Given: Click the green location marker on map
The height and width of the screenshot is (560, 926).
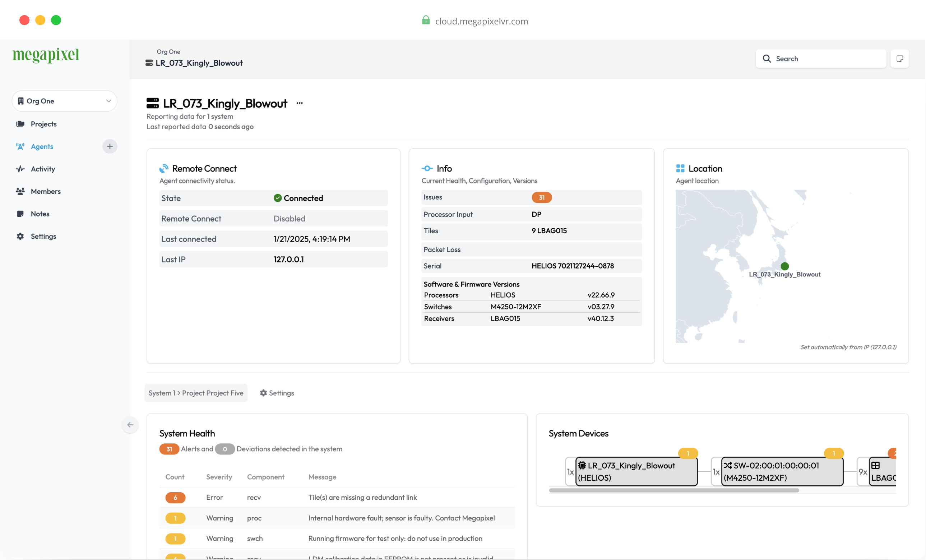Looking at the screenshot, I should [x=785, y=266].
